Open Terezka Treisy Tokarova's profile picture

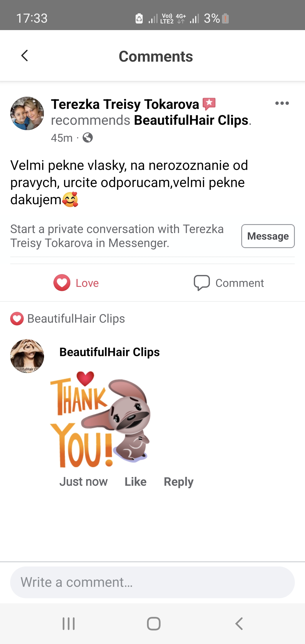tap(27, 113)
